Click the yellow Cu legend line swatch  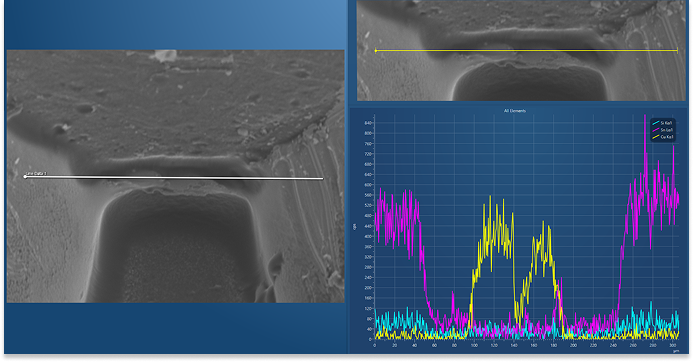pyautogui.click(x=656, y=137)
